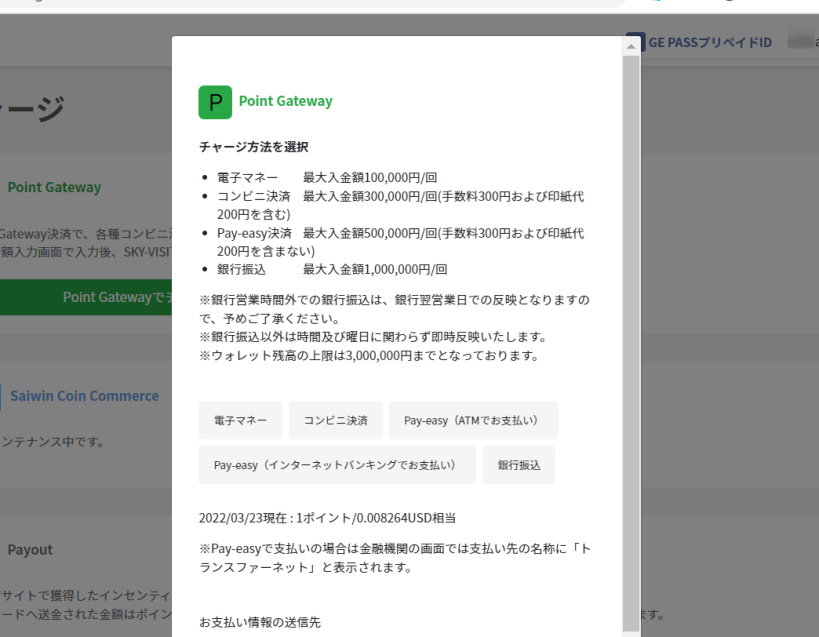The image size is (819, 637).
Task: Click the modal scrollbar up arrow
Action: (x=631, y=46)
